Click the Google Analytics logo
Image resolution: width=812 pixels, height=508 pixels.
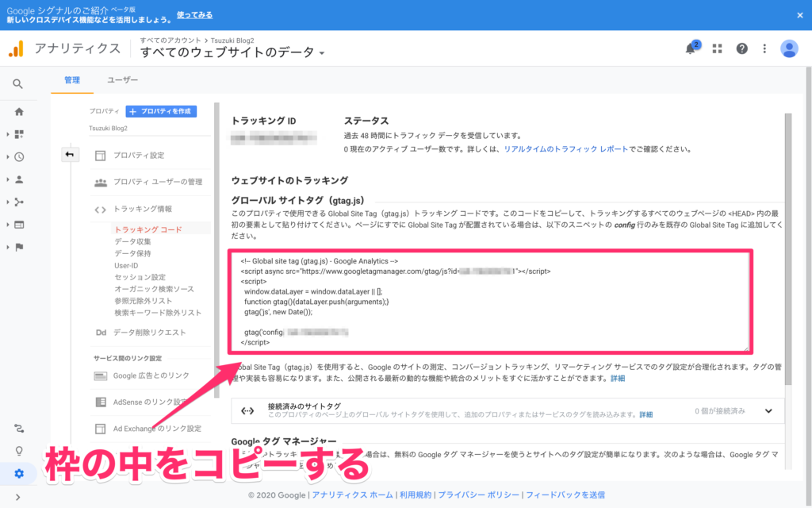pos(16,48)
